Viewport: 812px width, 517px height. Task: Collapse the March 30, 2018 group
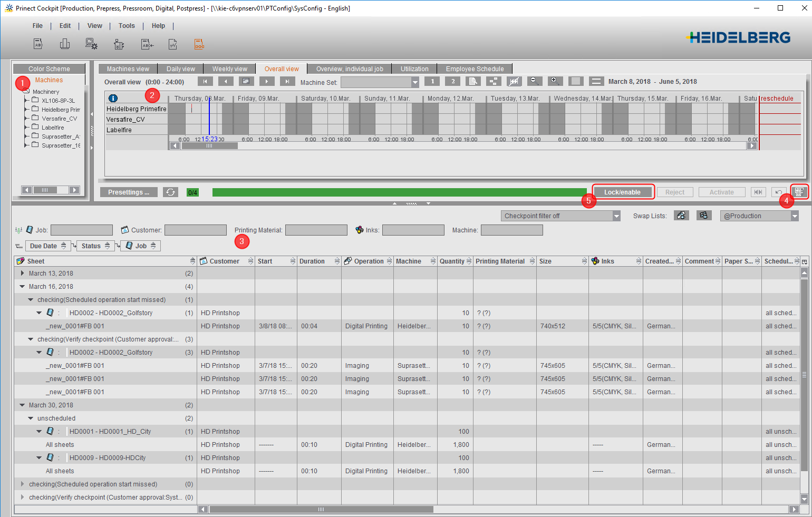22,405
